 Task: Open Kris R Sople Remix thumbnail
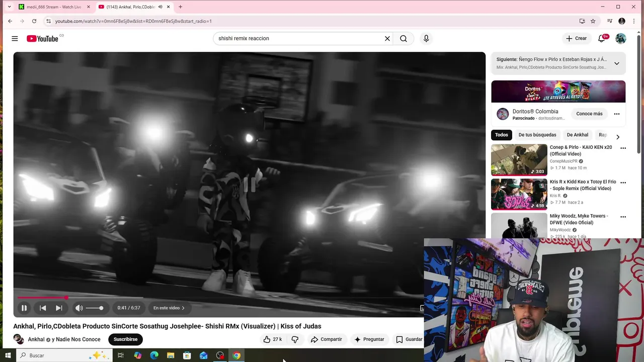[x=519, y=194]
